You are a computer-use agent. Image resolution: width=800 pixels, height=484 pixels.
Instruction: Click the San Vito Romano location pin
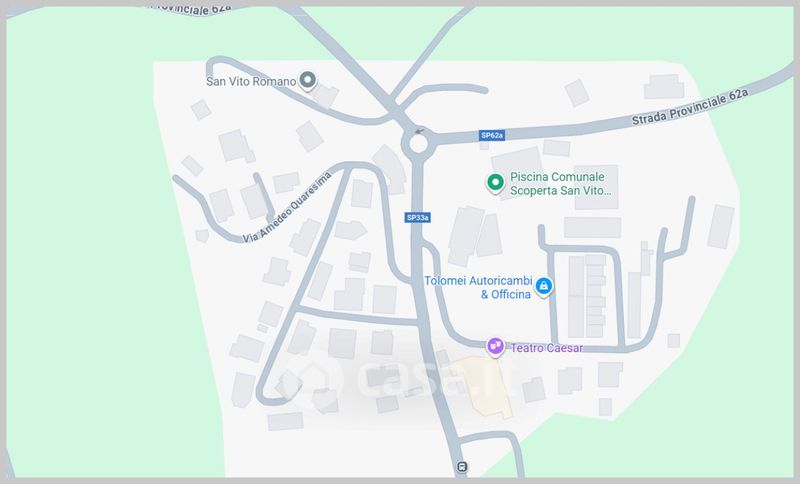307,81
